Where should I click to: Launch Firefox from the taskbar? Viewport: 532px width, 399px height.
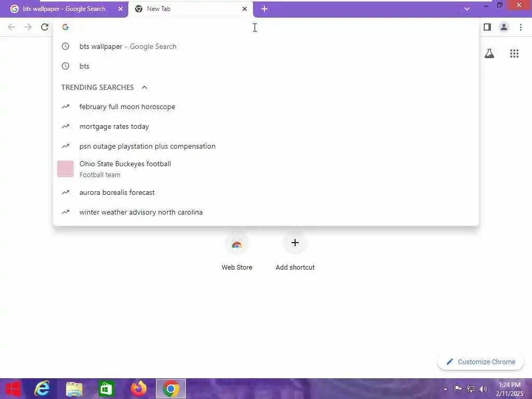[139, 389]
